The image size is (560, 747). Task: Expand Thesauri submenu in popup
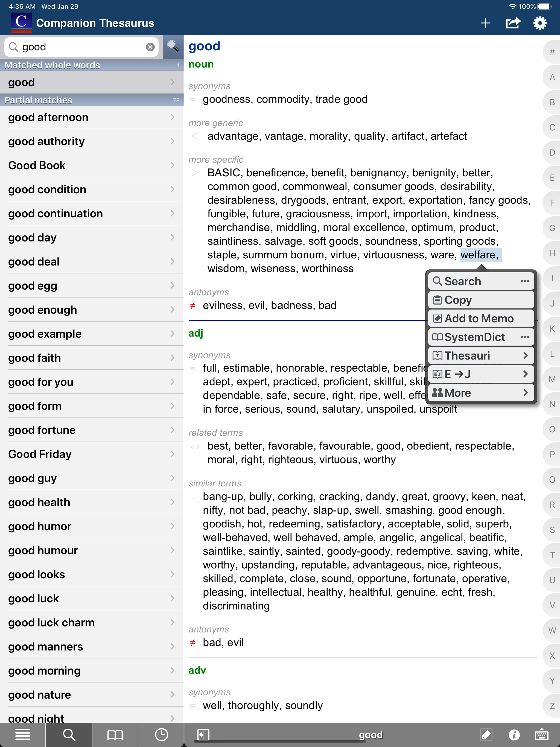click(481, 356)
